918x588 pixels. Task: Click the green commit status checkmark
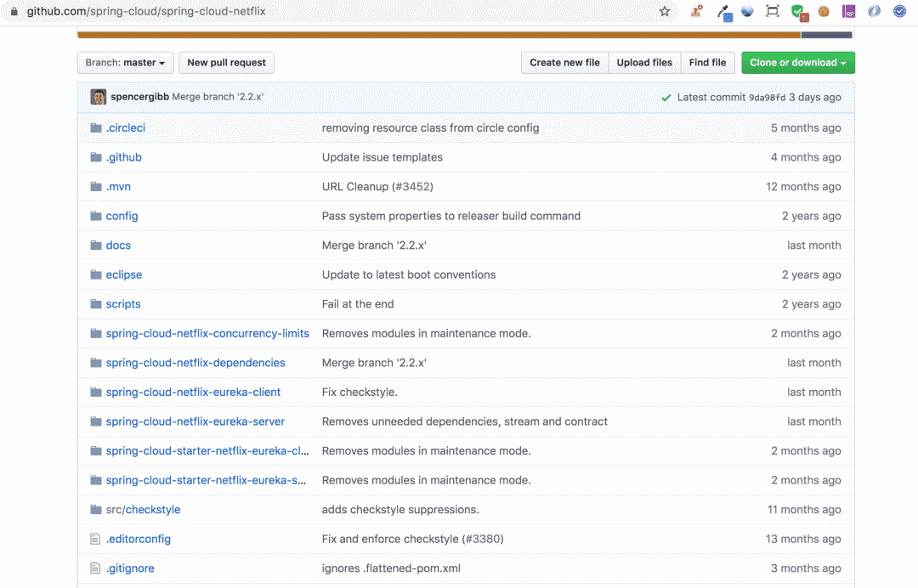[666, 98]
